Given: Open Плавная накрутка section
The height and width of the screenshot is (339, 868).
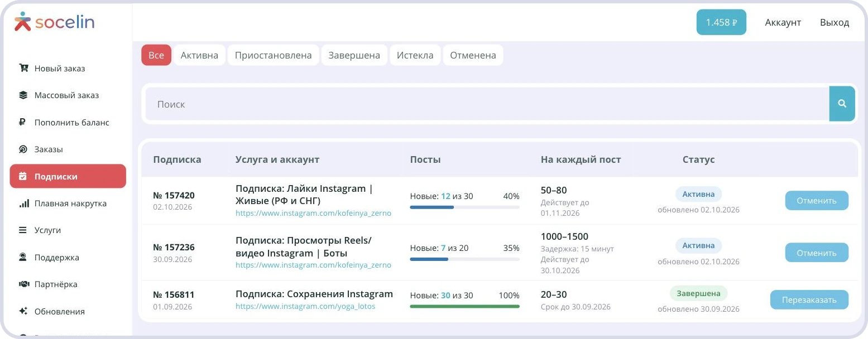Looking at the screenshot, I should pyautogui.click(x=68, y=204).
